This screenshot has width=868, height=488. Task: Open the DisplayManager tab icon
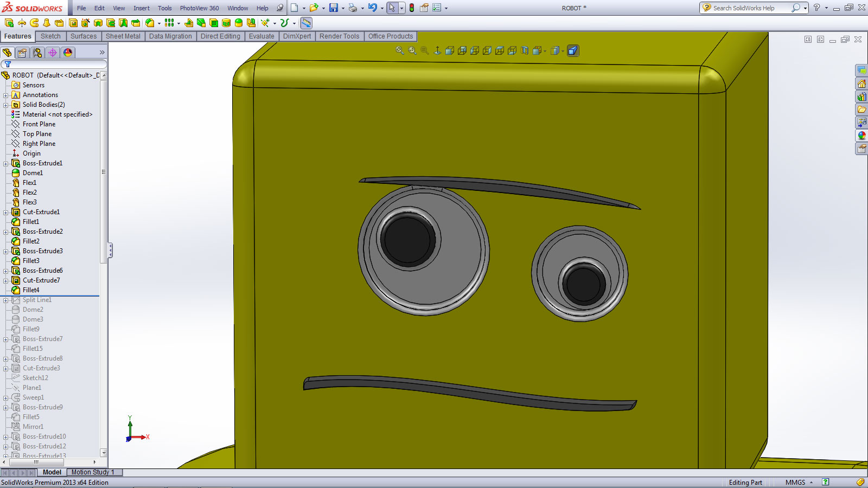tap(67, 53)
